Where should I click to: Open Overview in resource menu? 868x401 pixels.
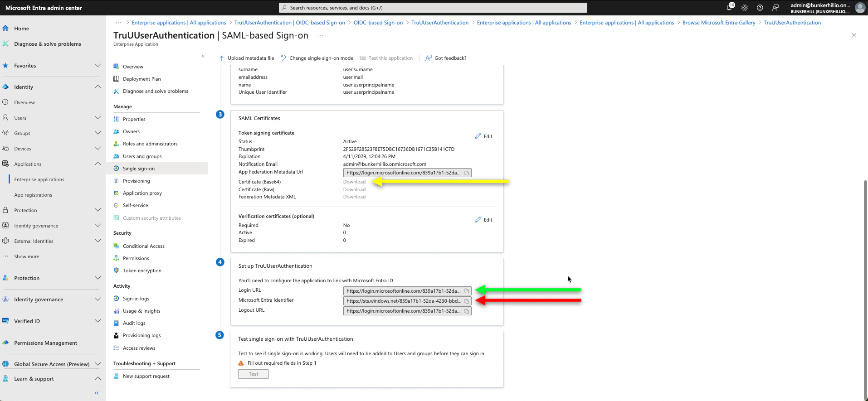click(133, 67)
